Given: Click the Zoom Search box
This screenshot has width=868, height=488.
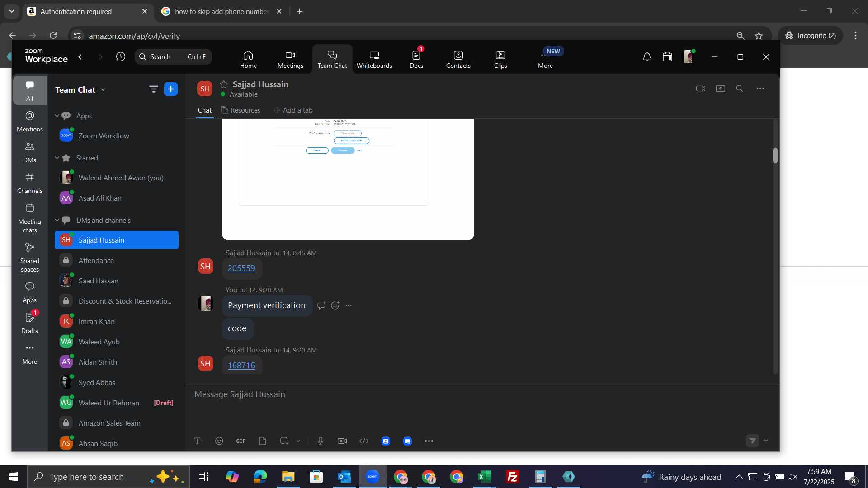Looking at the screenshot, I should coord(173,57).
